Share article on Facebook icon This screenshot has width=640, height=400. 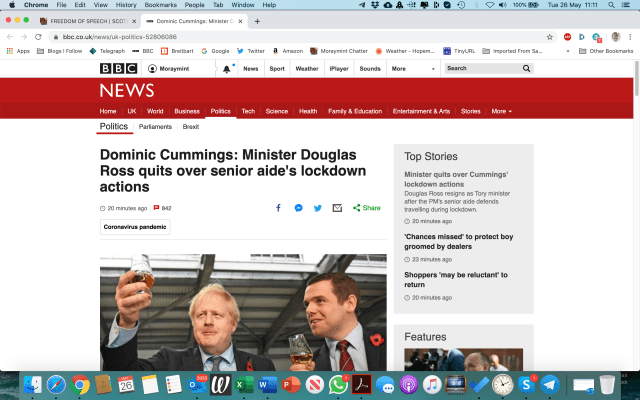pos(278,208)
